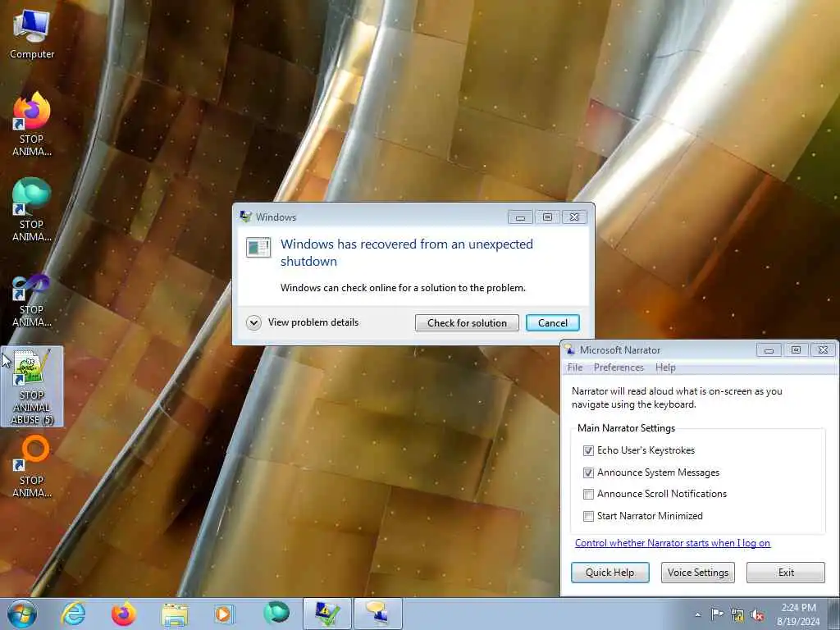Click the Show desktop strip by the clock
The height and width of the screenshot is (630, 840).
[x=834, y=614]
